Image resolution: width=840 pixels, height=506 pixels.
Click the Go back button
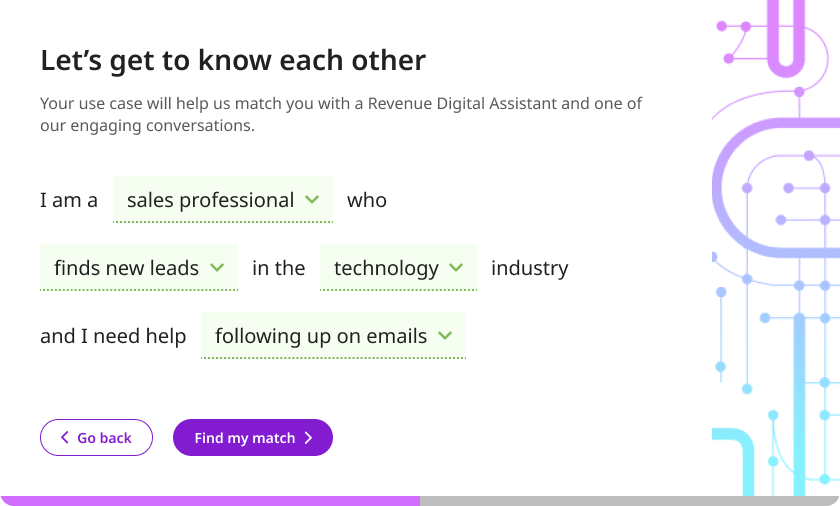pyautogui.click(x=96, y=437)
